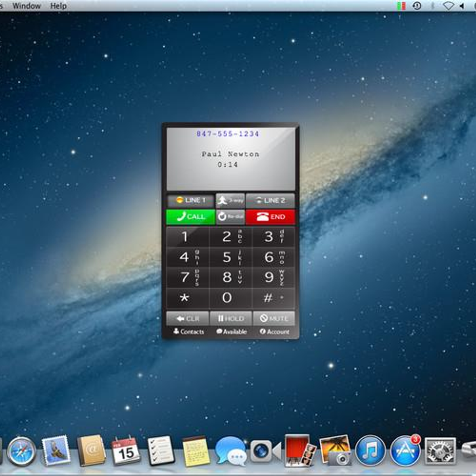Click the number 847-555-1234 in the display
476x476 pixels.
pos(228,134)
